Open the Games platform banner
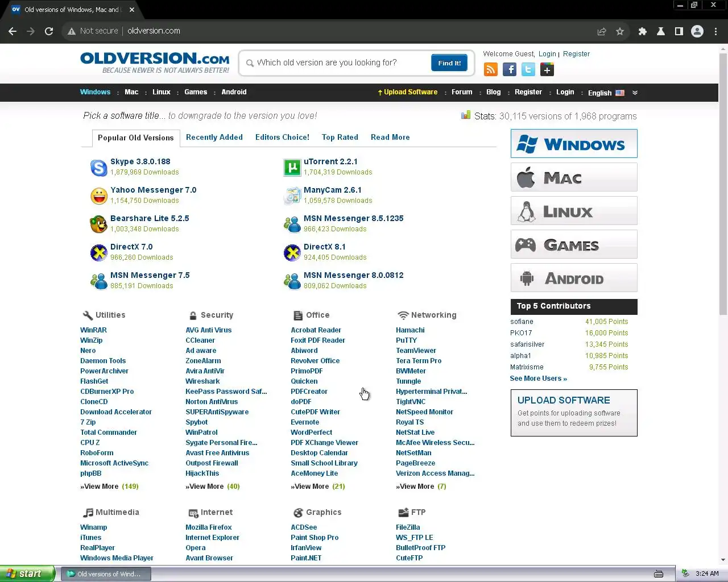Viewport: 728px width, 582px height. 574,244
